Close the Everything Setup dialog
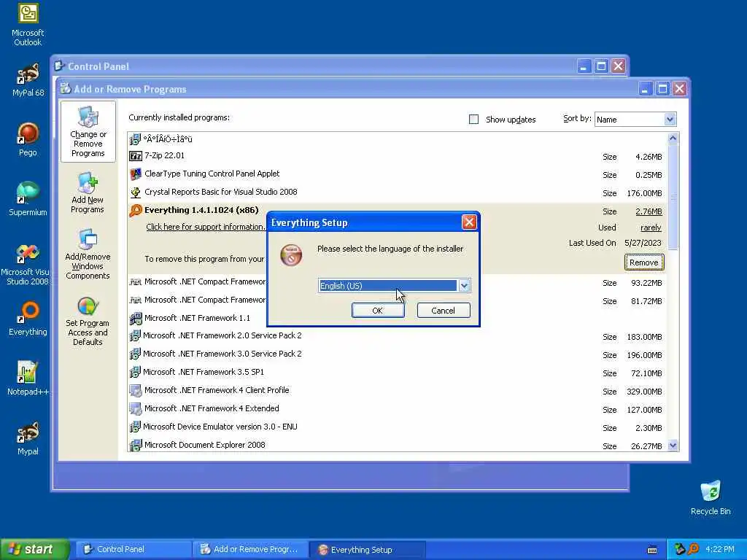 (469, 222)
